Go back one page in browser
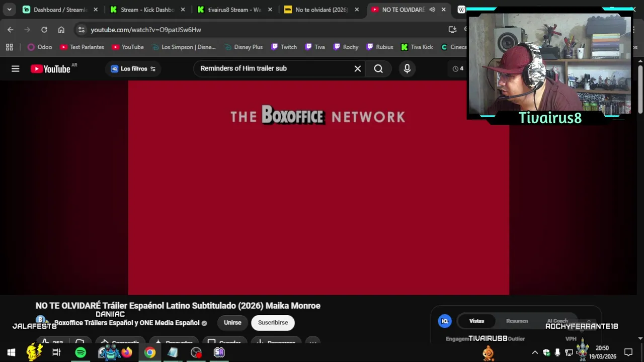Viewport: 644px width, 362px height. (x=11, y=30)
